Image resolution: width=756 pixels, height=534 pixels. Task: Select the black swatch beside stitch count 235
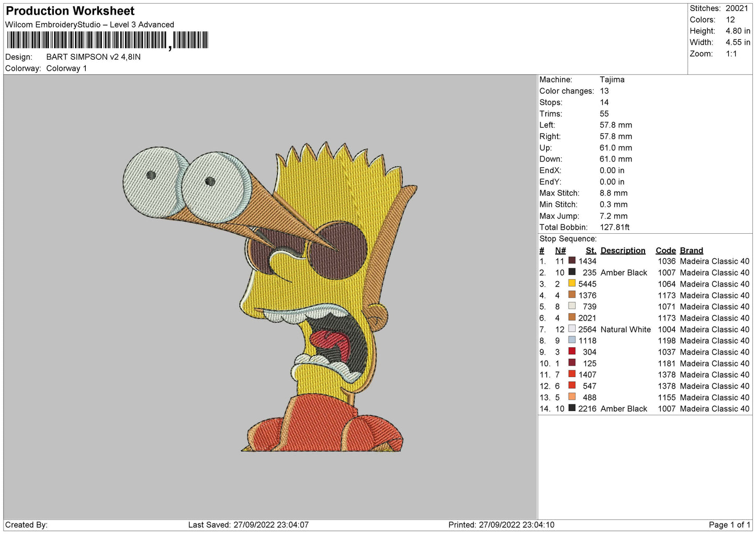click(x=572, y=272)
